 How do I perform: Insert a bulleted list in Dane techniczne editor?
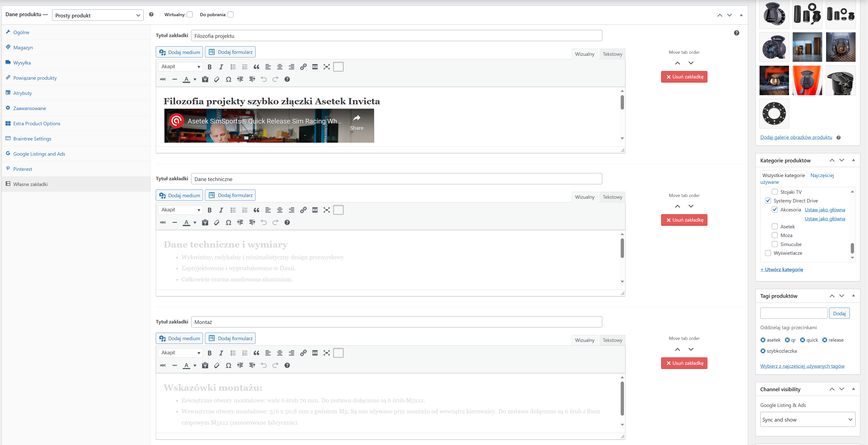(x=233, y=210)
